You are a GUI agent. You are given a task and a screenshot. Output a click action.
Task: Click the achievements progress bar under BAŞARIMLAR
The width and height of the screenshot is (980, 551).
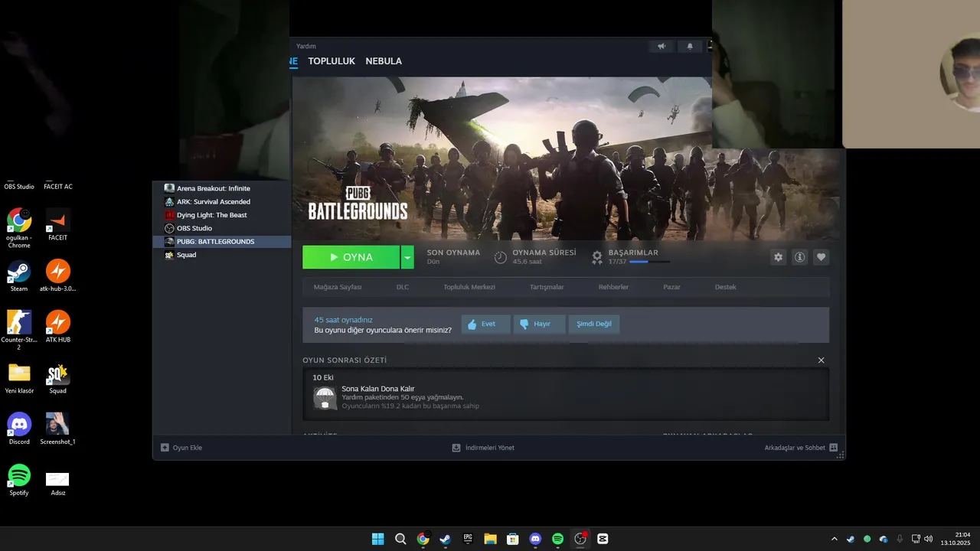coord(649,262)
